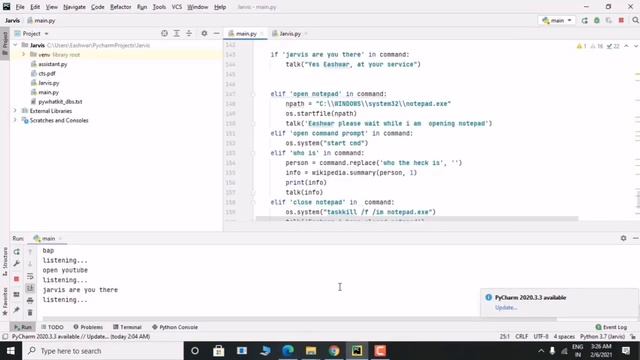The height and width of the screenshot is (360, 640).
Task: Click the Update... link in the notification
Action: coord(506,308)
